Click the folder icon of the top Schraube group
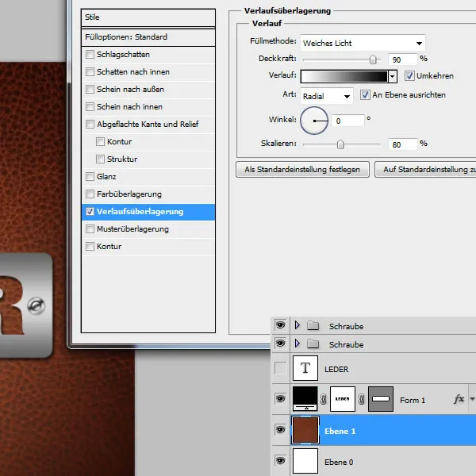The image size is (476, 476). click(x=312, y=326)
